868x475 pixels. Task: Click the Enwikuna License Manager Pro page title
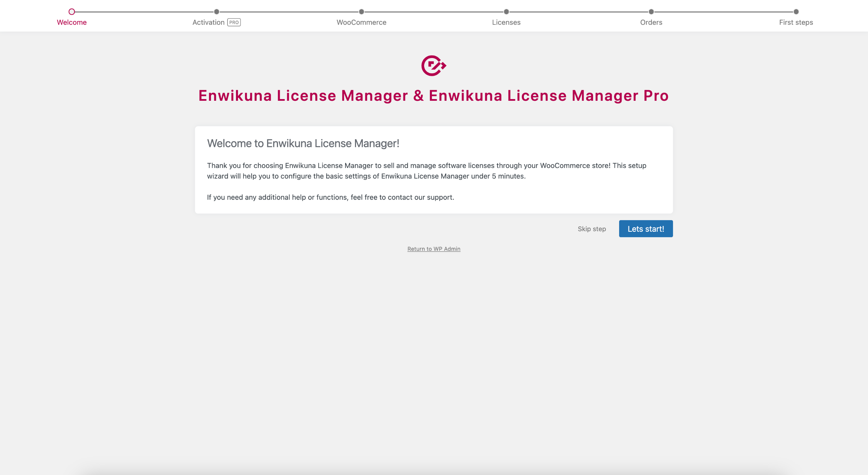click(434, 96)
